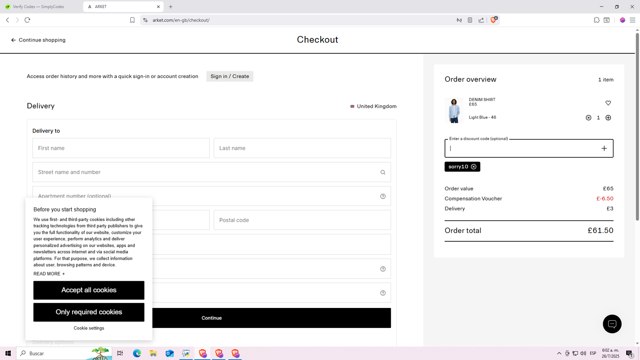Focus the Street name and number field

211,172
